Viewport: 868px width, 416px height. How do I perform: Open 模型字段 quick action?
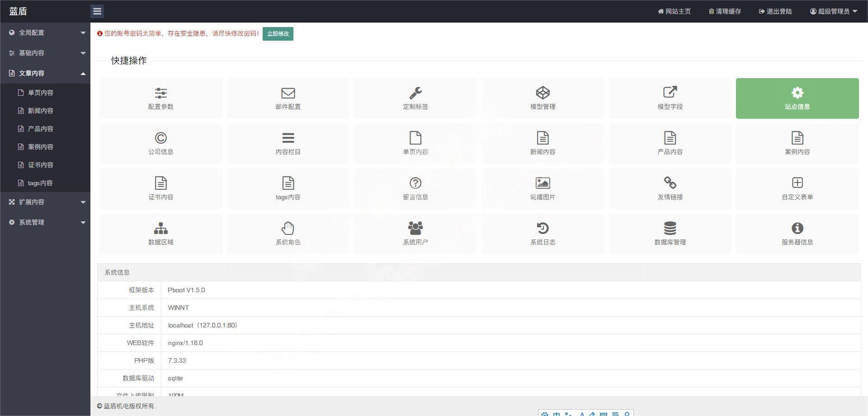pos(670,98)
